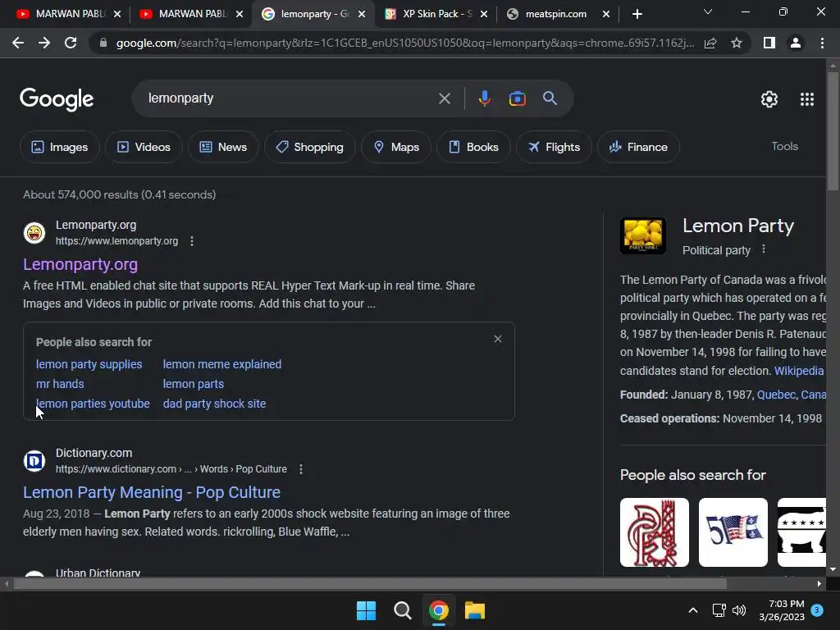Show hidden system tray icons
The height and width of the screenshot is (630, 840).
(x=692, y=610)
